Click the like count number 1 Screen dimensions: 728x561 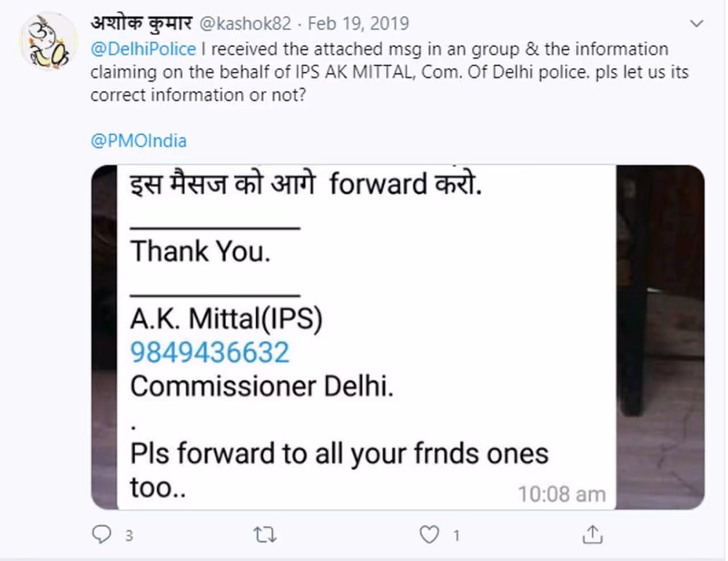(x=456, y=535)
